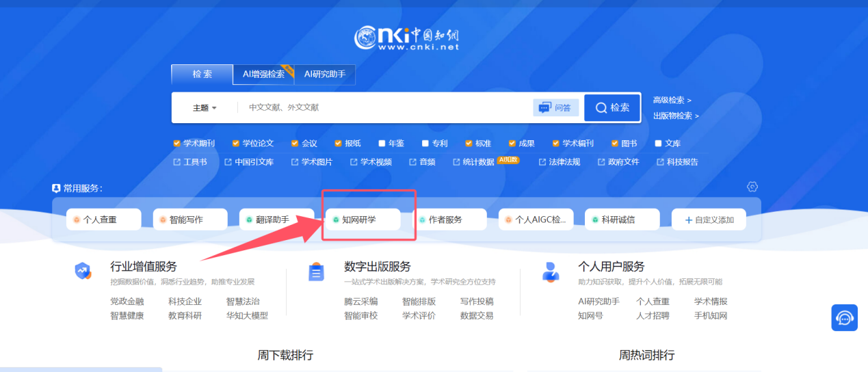Open 教育科研 link

click(x=185, y=316)
